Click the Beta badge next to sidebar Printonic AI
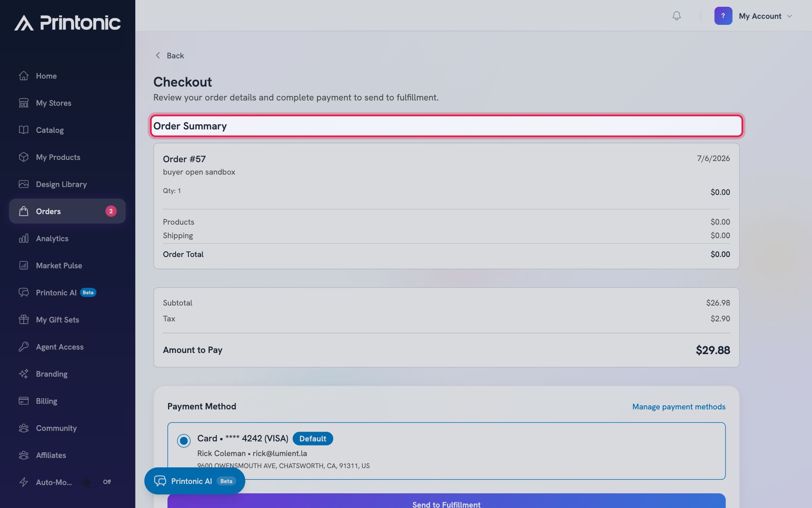Image resolution: width=812 pixels, height=508 pixels. click(88, 292)
